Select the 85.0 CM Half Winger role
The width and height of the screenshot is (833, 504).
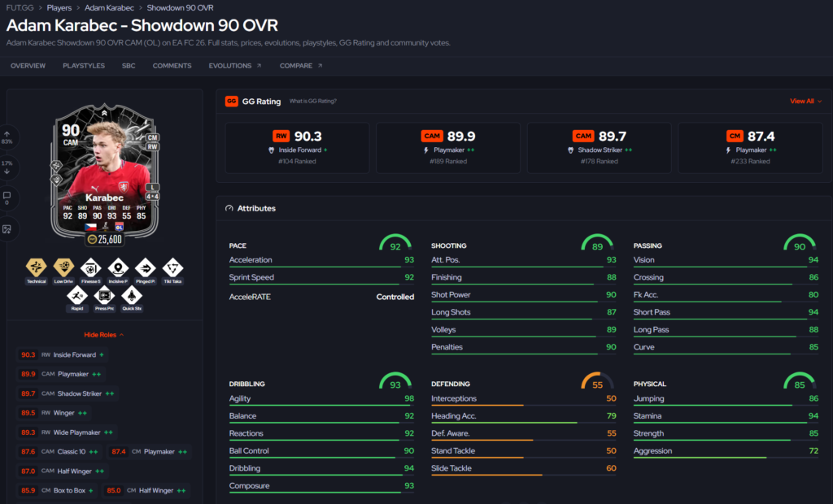click(x=146, y=490)
